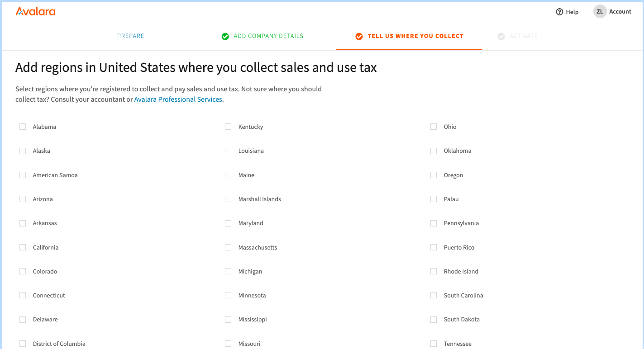
Task: Check the Ohio checkbox
Action: [x=433, y=127]
